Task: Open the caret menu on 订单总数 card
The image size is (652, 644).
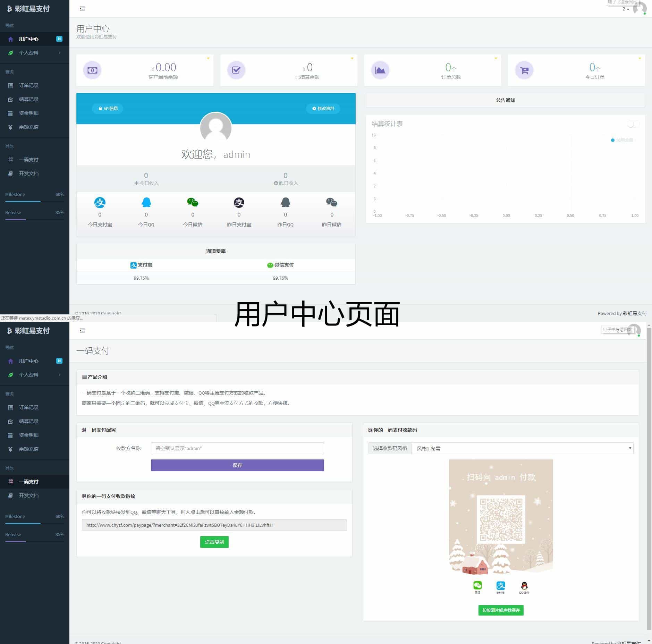Action: tap(496, 58)
